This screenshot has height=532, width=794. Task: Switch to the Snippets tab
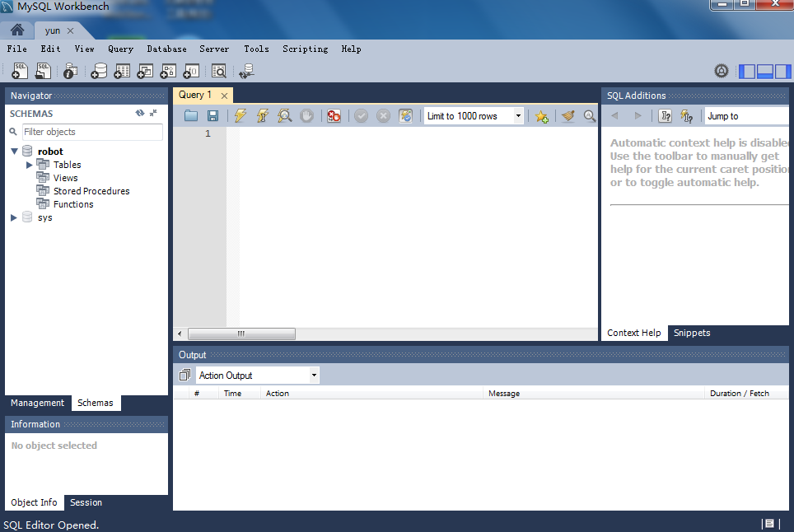tap(692, 333)
